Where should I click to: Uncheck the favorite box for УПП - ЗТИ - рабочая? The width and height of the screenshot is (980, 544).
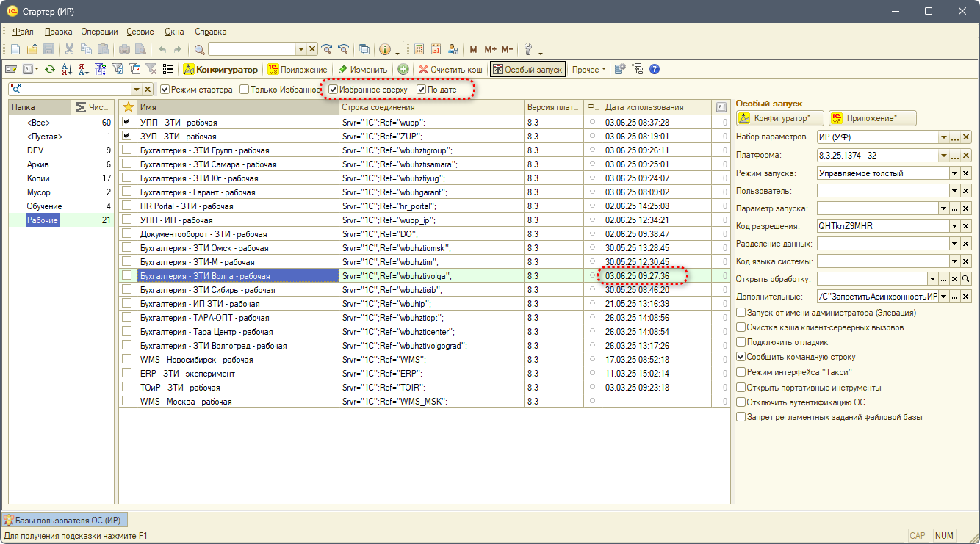(128, 122)
